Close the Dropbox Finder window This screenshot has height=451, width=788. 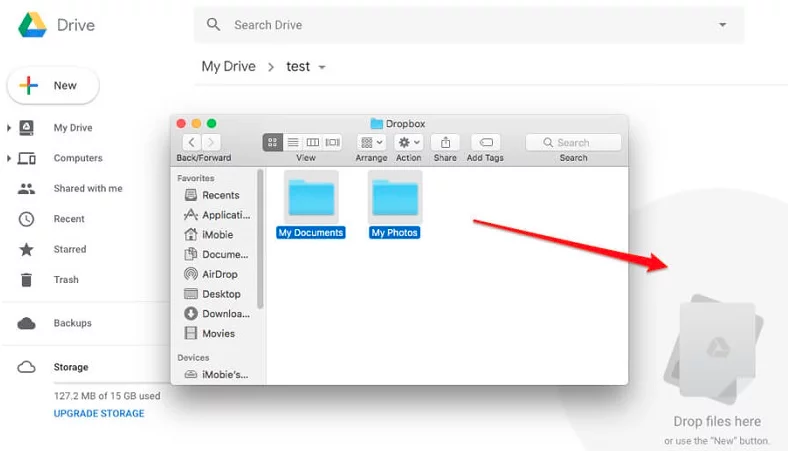pos(181,123)
